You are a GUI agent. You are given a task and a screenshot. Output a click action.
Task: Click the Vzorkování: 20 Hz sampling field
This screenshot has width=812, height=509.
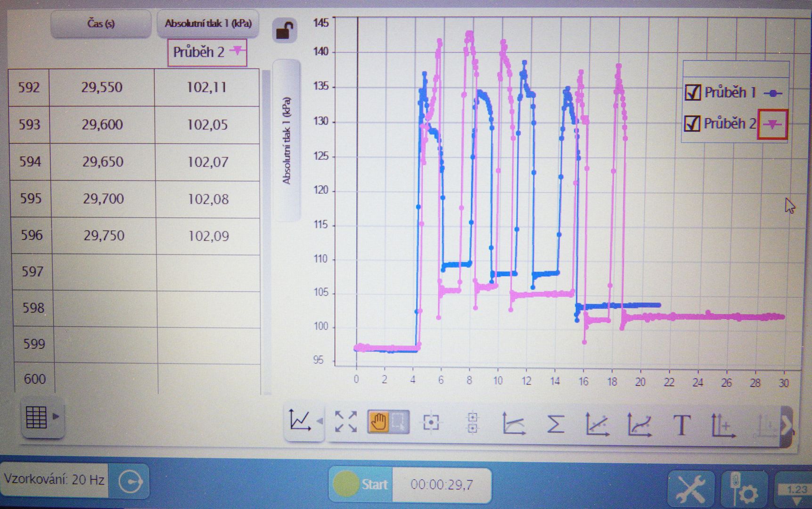54,480
